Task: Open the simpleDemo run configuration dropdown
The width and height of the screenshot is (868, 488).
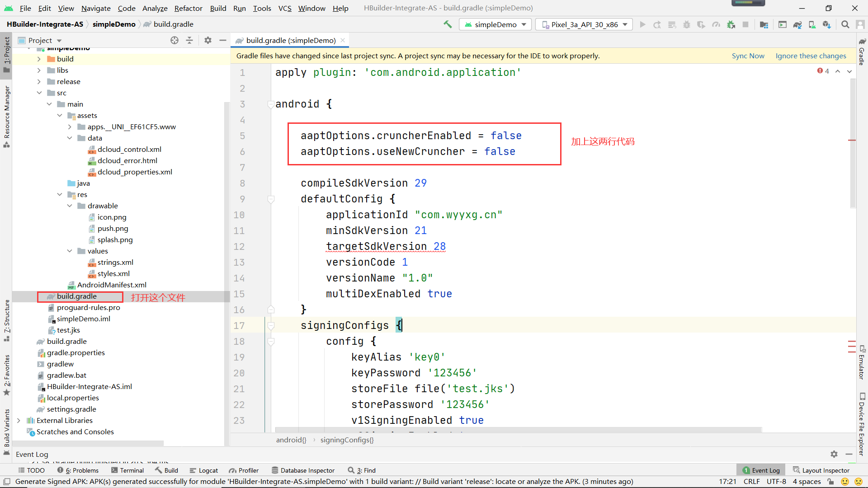Action: tap(495, 24)
